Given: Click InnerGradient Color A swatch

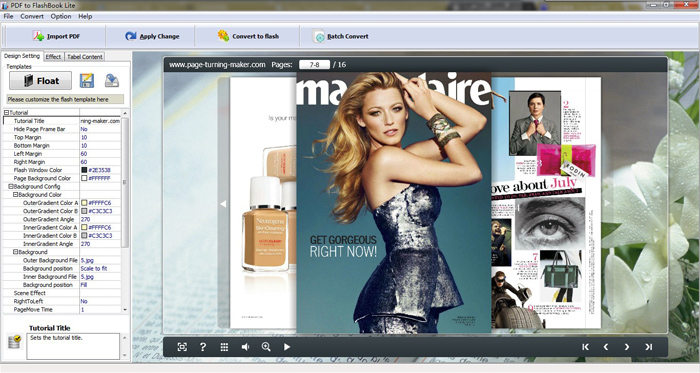Looking at the screenshot, I should 84,227.
